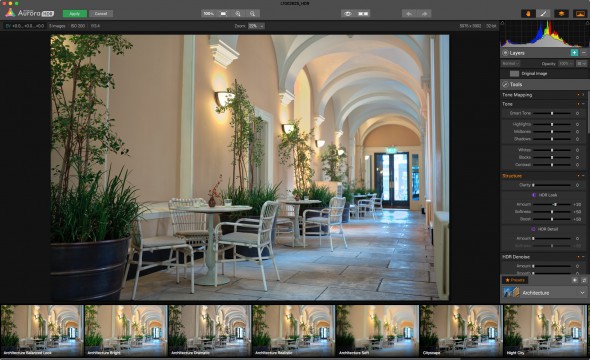Select the Brush masking tool

(x=543, y=14)
